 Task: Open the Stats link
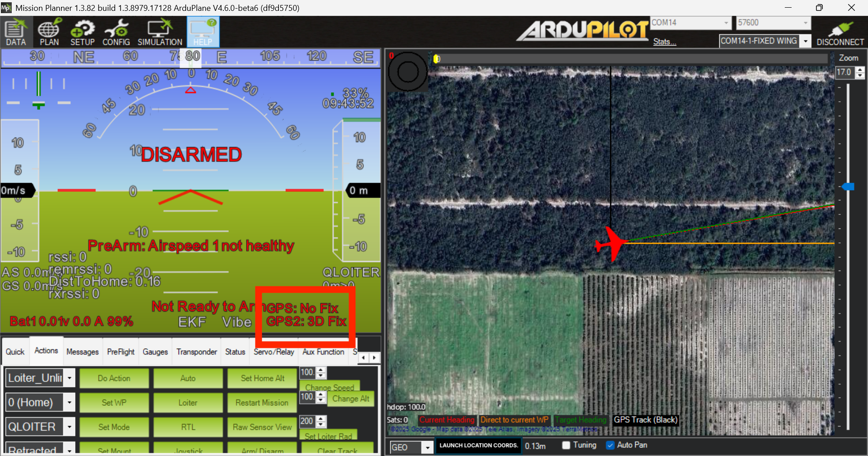click(x=664, y=42)
